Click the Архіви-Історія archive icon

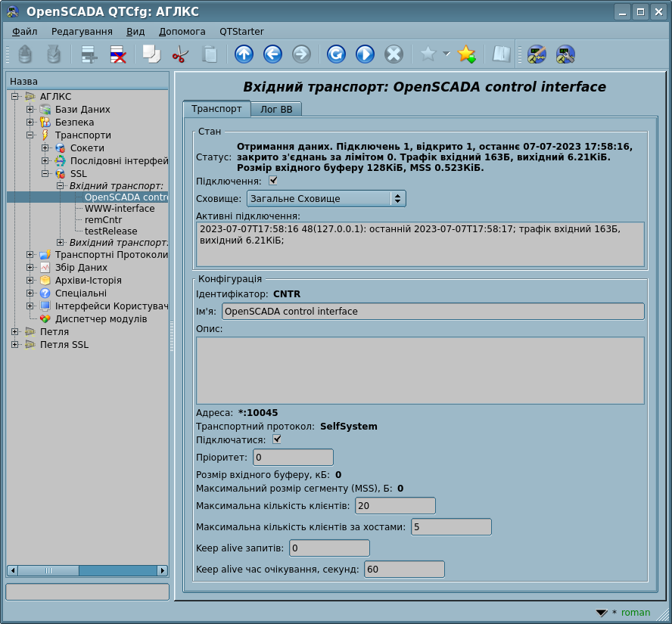click(x=45, y=281)
